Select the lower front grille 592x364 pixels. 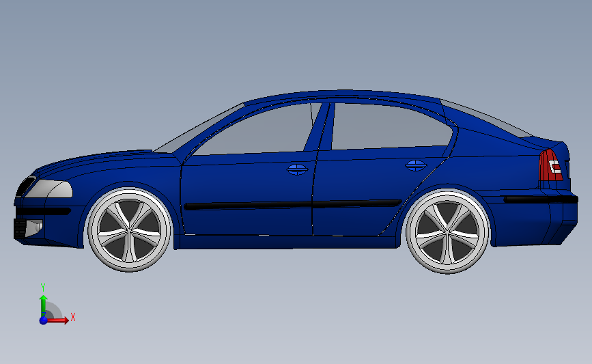click(20, 229)
